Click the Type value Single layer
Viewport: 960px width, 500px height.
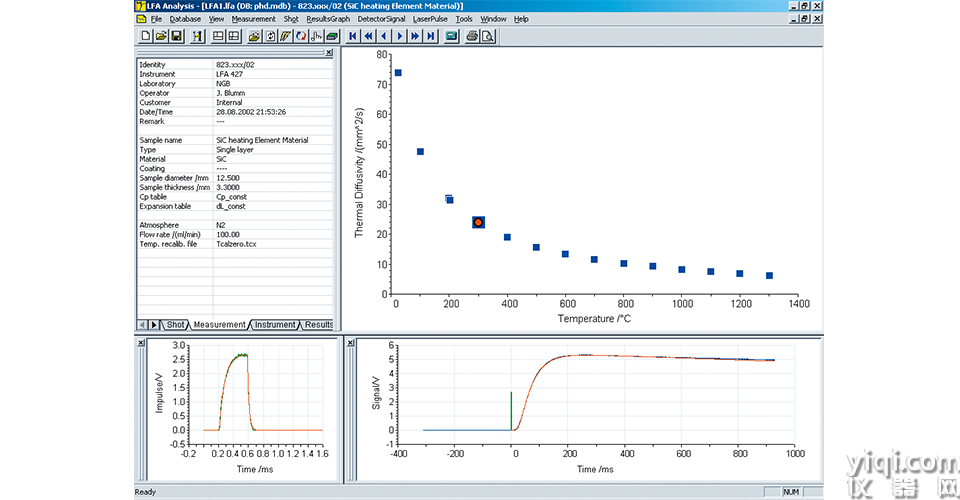[234, 149]
